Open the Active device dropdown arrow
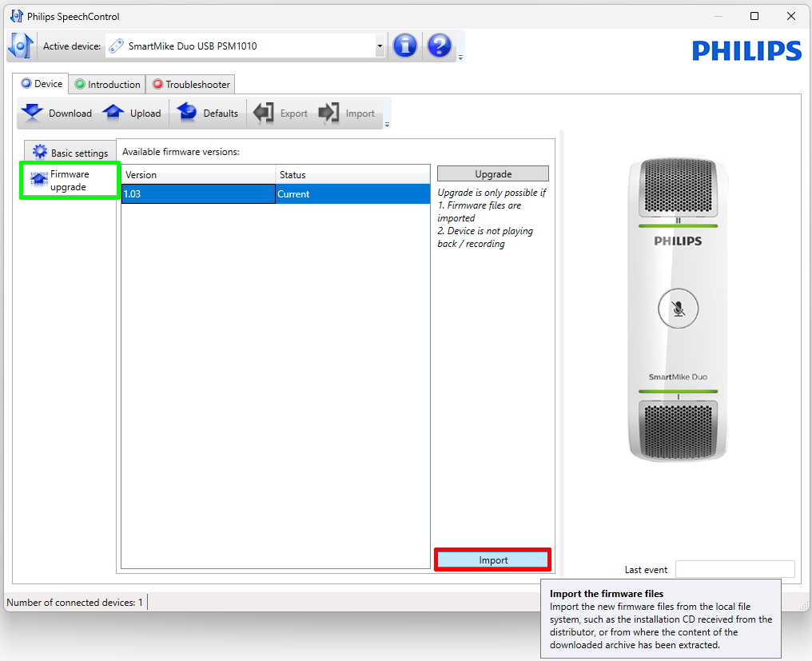This screenshot has width=812, height=661. [x=380, y=46]
